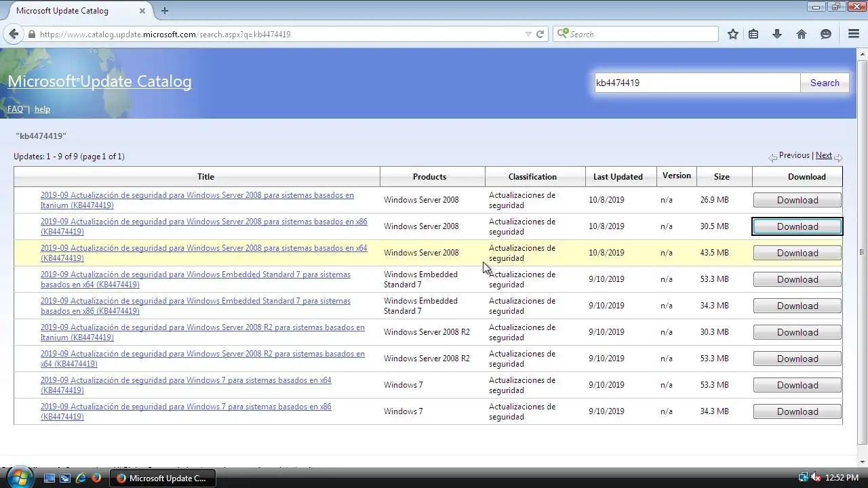Open the Windows Start orb

(18, 477)
